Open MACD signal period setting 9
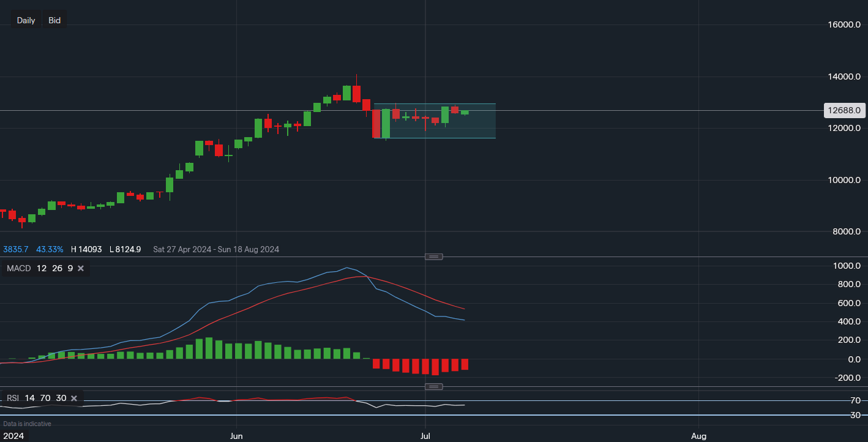868x442 pixels. [x=70, y=268]
